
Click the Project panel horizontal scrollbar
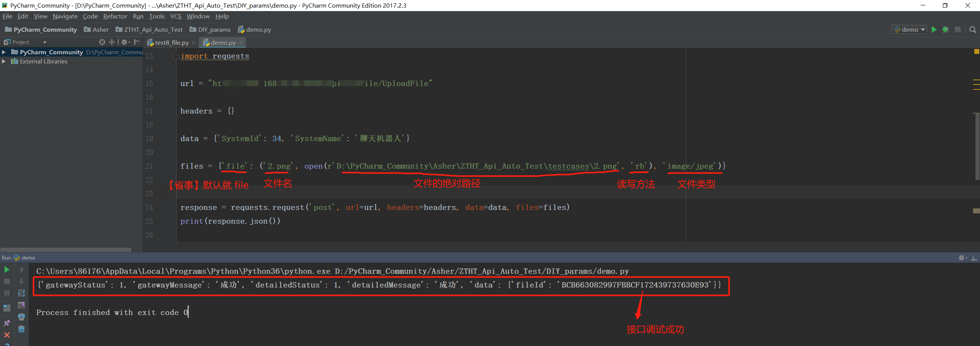[66, 250]
